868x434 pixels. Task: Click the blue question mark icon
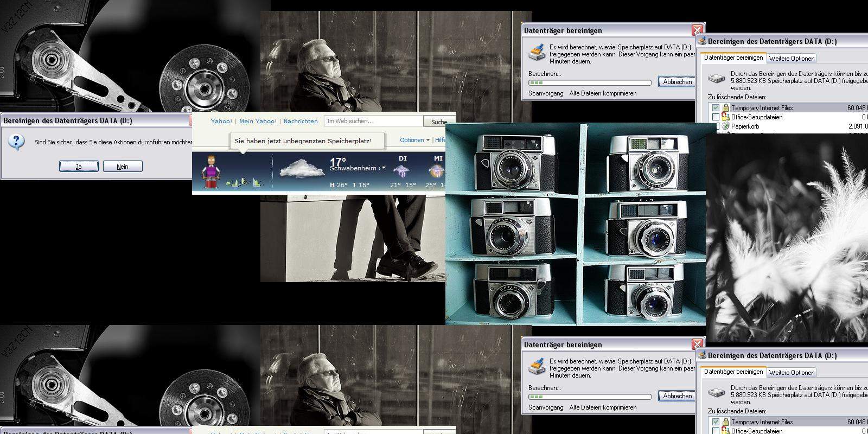coord(17,142)
